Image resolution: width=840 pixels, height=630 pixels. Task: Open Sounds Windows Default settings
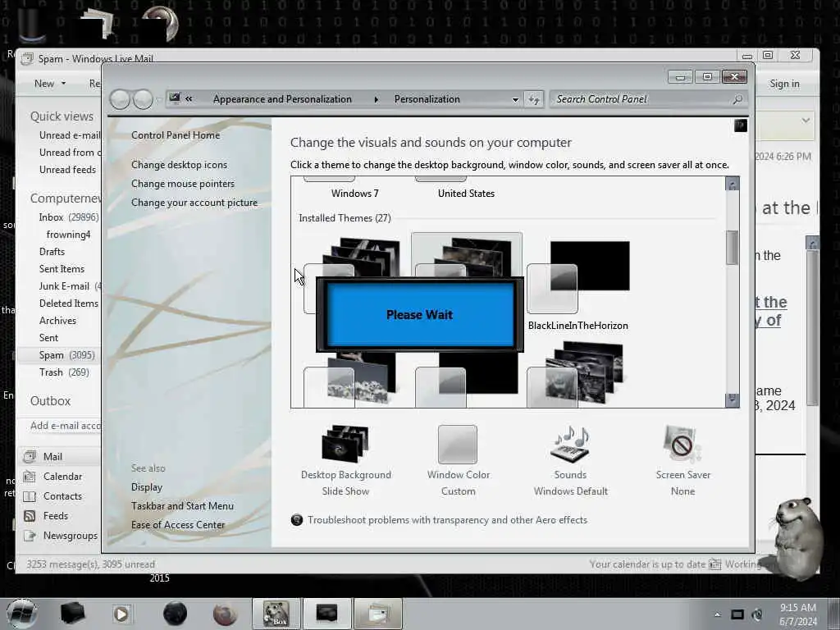click(571, 461)
